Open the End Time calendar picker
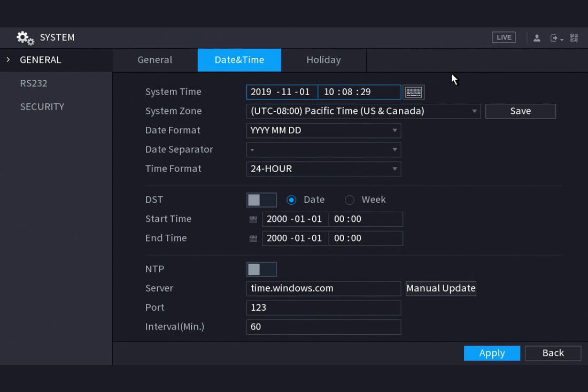Screen dimensions: 588x392 [252, 238]
